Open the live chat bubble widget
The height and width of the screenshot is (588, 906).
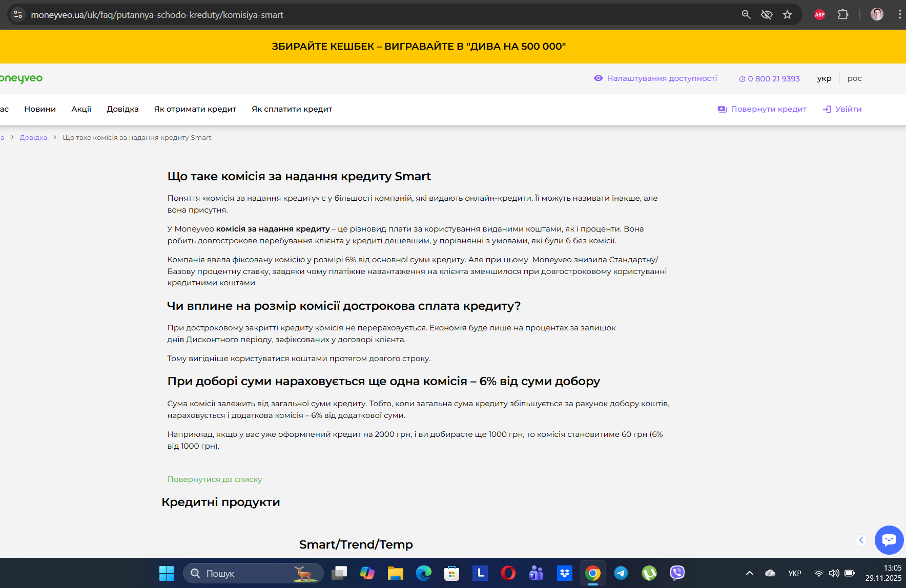click(889, 540)
